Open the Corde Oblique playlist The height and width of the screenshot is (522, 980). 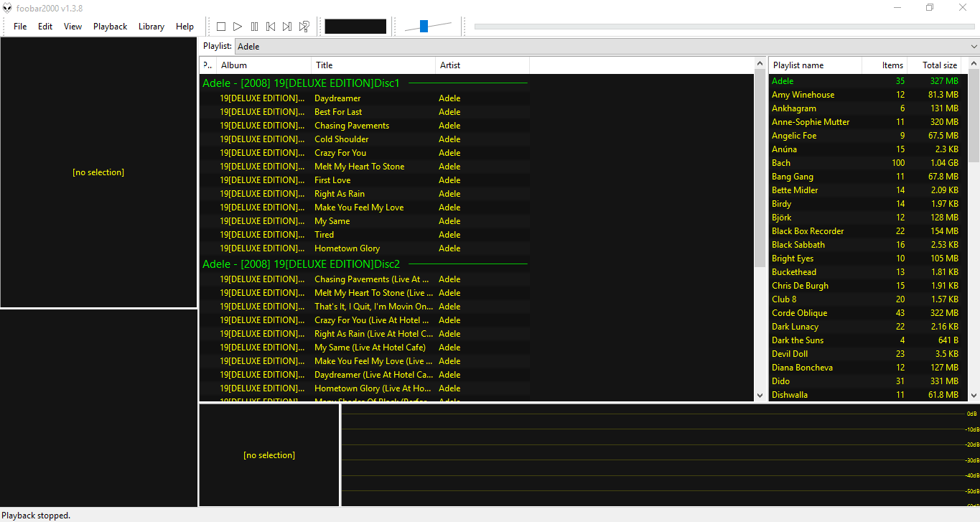pyautogui.click(x=868, y=313)
